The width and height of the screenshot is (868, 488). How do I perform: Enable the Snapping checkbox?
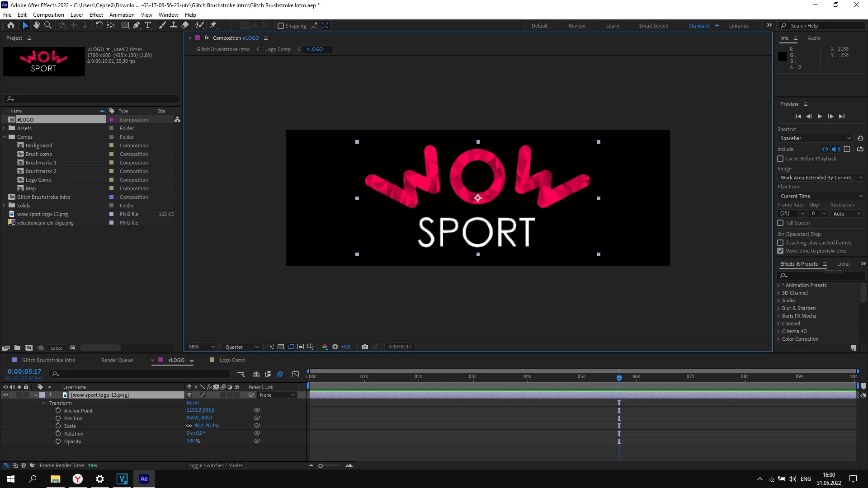(281, 26)
